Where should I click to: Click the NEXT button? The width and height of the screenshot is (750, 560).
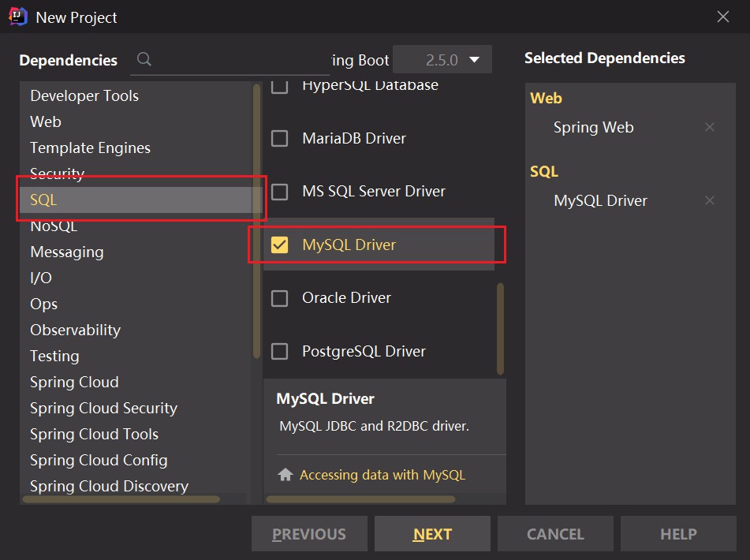click(x=432, y=534)
